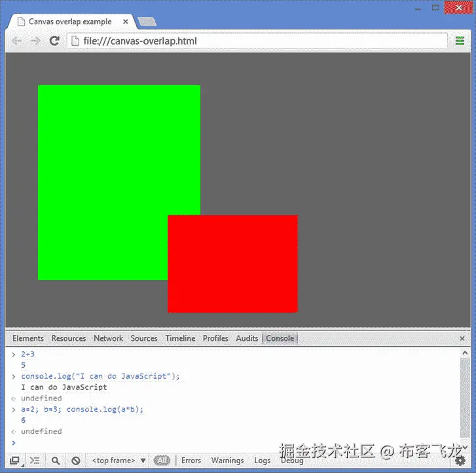Click the first undefined result line
The image size is (476, 473).
point(41,398)
